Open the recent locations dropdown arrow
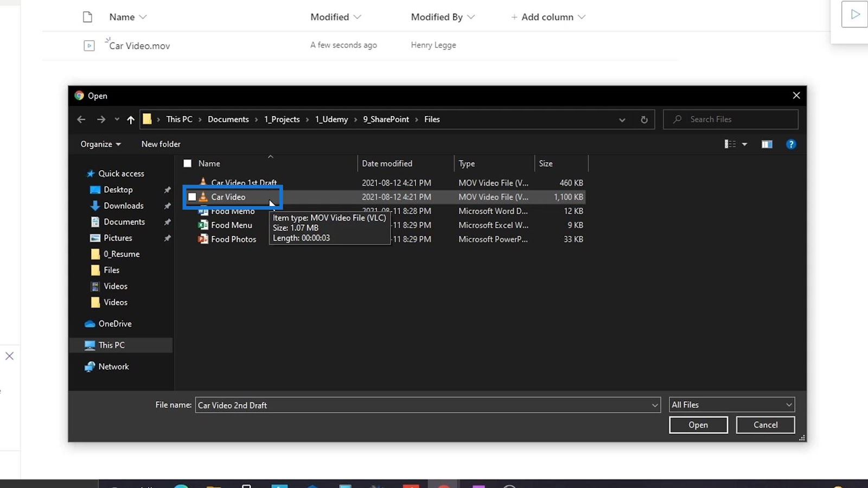The image size is (868, 488). pos(117,120)
